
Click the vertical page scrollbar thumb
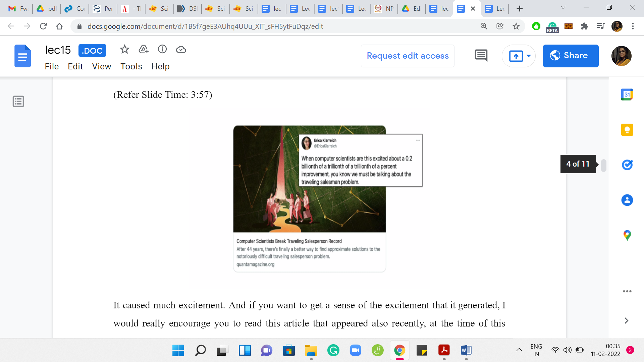pyautogui.click(x=604, y=165)
